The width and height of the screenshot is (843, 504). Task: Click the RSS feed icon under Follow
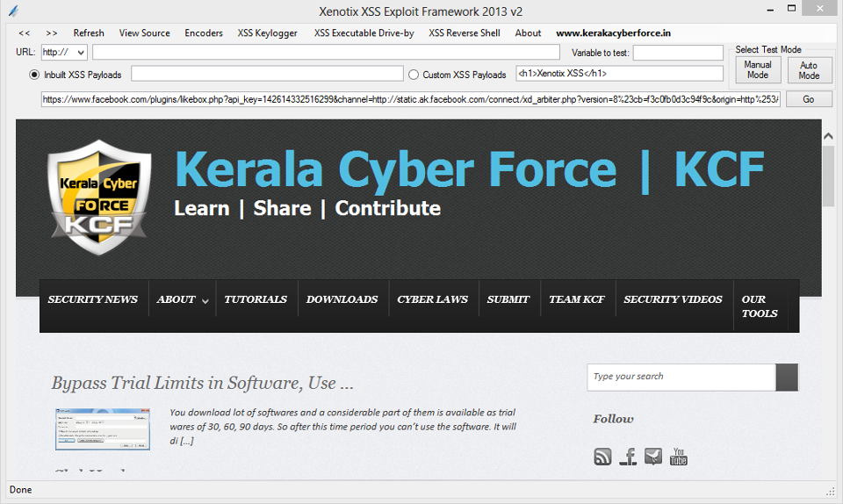(602, 457)
